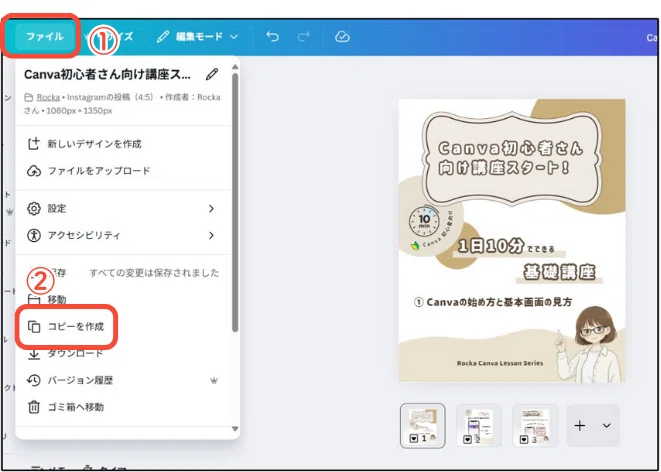The image size is (661, 472).
Task: Undo the last action
Action: click(273, 37)
